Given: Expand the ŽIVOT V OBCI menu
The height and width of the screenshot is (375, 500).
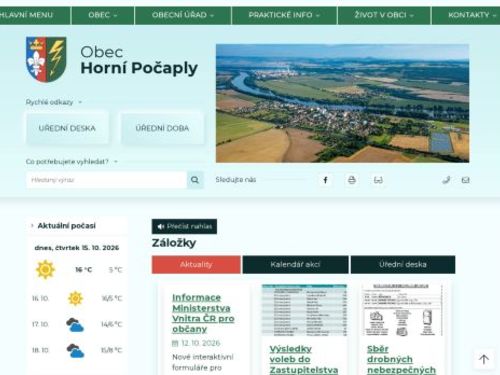Looking at the screenshot, I should (x=384, y=15).
